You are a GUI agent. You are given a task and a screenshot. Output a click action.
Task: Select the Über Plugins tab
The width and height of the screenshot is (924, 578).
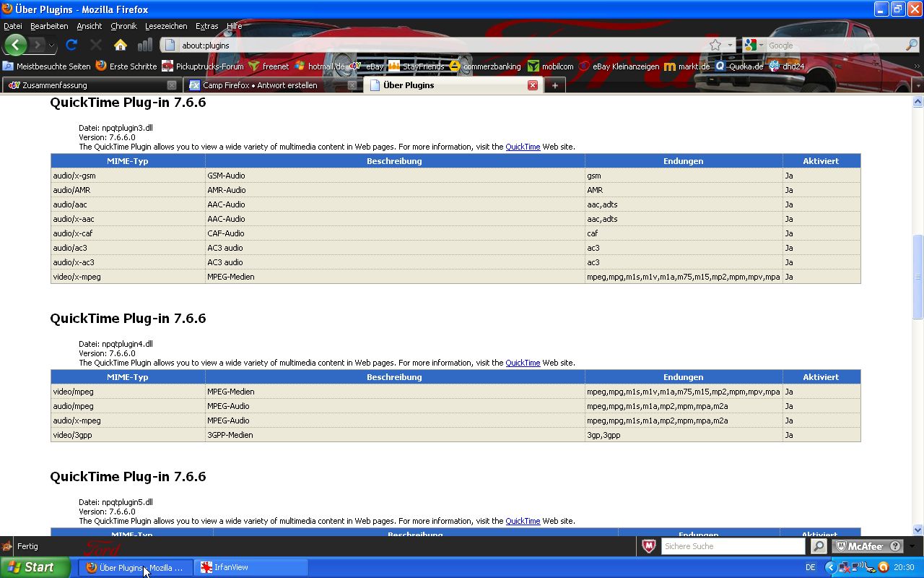tap(453, 85)
